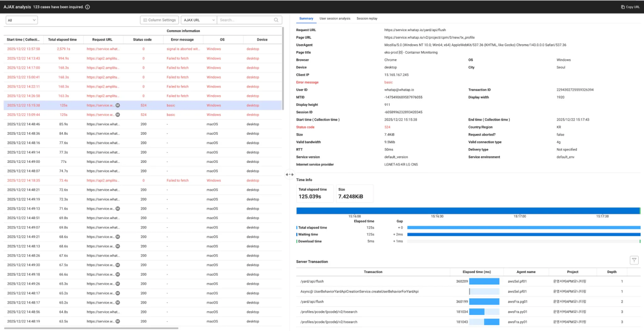This screenshot has width=644, height=331.
Task: Click the M badge in the 14:49:18 row
Action: (118, 274)
